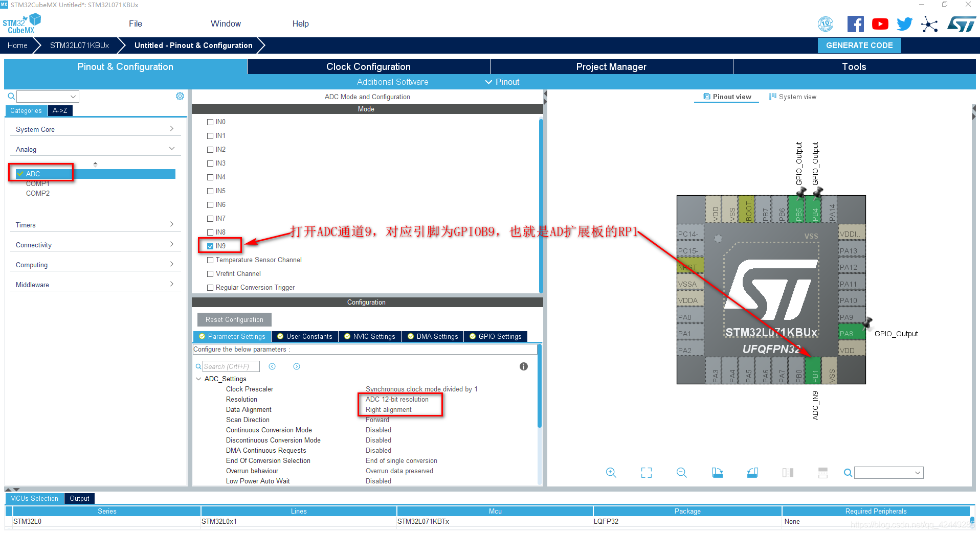
Task: Click the GENERATE CODE button
Action: pos(859,45)
